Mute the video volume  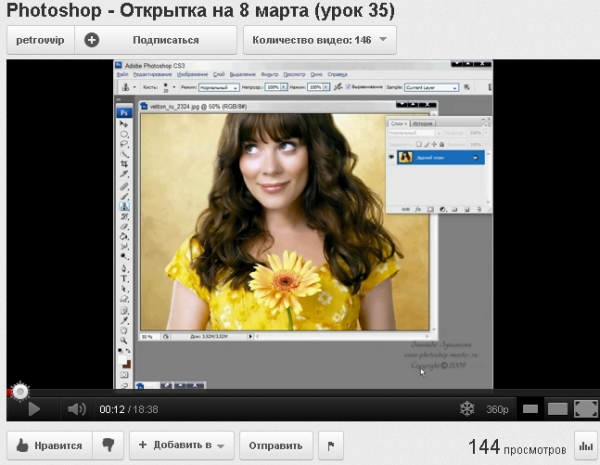click(77, 409)
